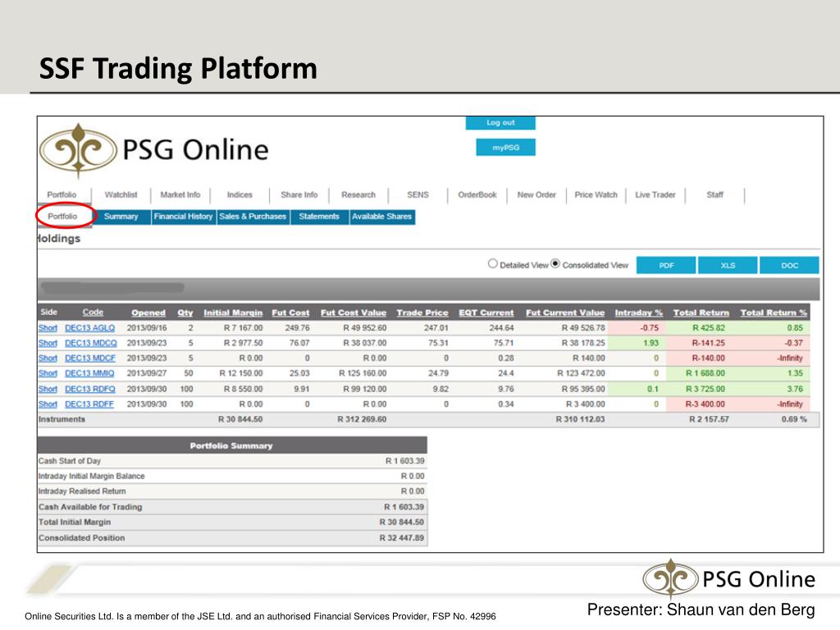Export holdings as DOC
The height and width of the screenshot is (630, 840).
(x=789, y=265)
